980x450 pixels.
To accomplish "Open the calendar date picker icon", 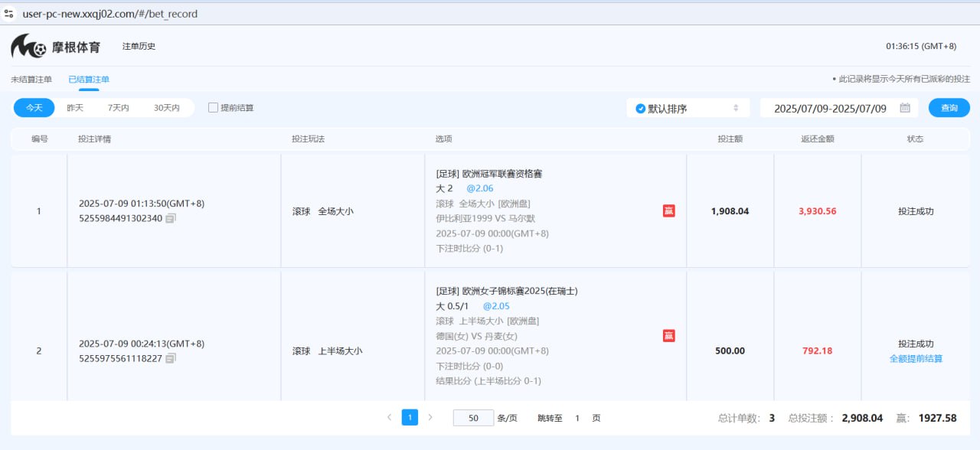I will pyautogui.click(x=905, y=108).
